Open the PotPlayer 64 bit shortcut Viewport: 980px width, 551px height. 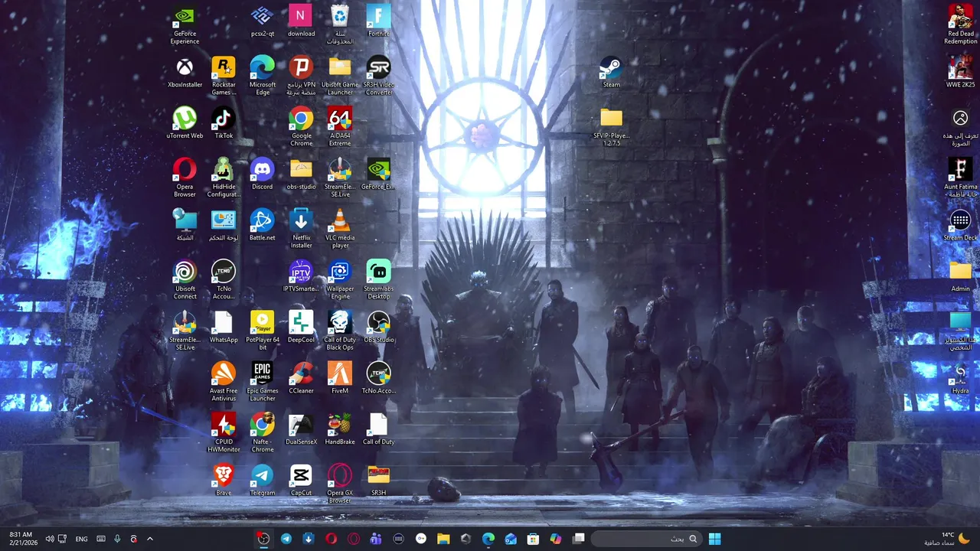point(263,331)
